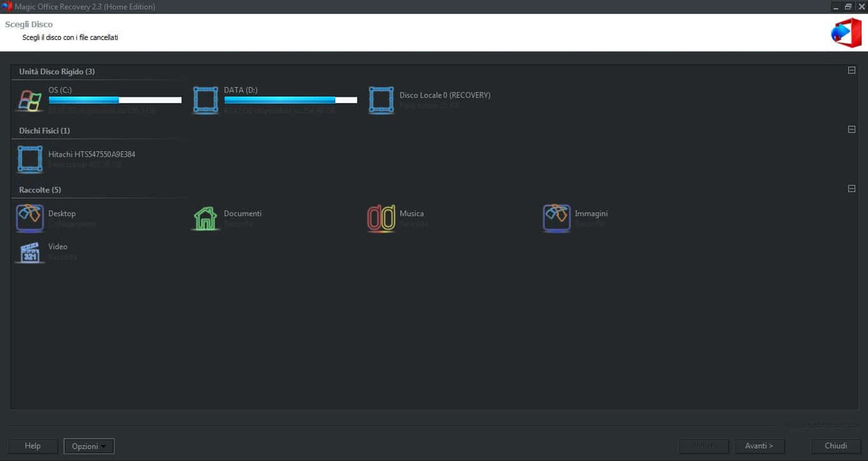The width and height of the screenshot is (868, 461).
Task: Click the Chiudi button
Action: click(835, 446)
